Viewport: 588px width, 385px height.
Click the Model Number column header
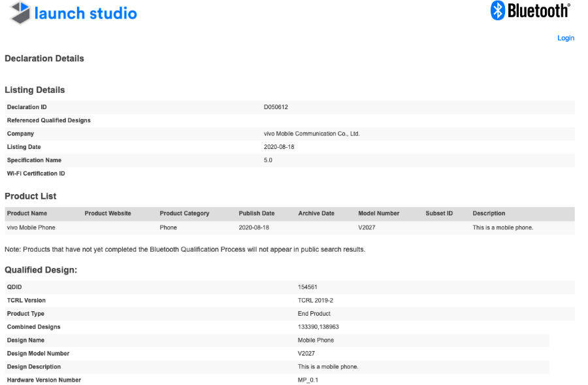(378, 214)
